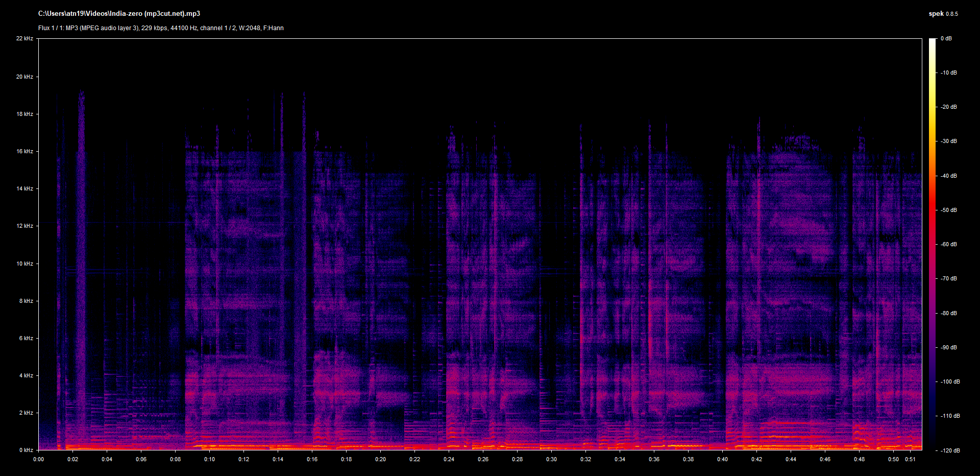This screenshot has height=476, width=980.
Task: Click the -30 dB level on color scale
Action: [949, 141]
